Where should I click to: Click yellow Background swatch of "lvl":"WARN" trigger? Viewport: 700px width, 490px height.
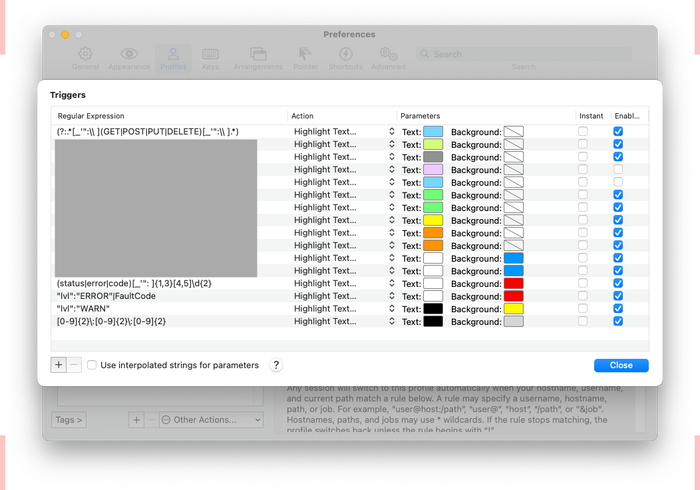[x=513, y=309]
